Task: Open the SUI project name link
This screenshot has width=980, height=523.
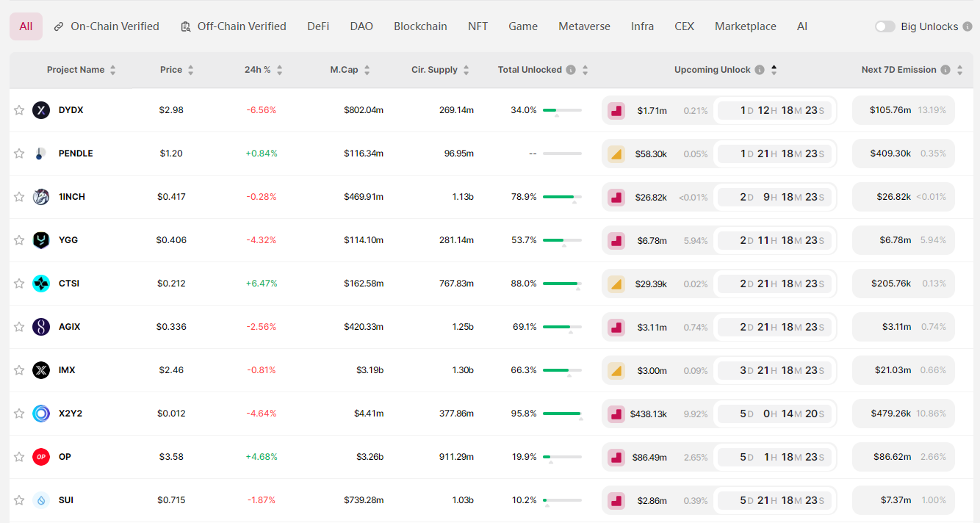Action: [66, 500]
